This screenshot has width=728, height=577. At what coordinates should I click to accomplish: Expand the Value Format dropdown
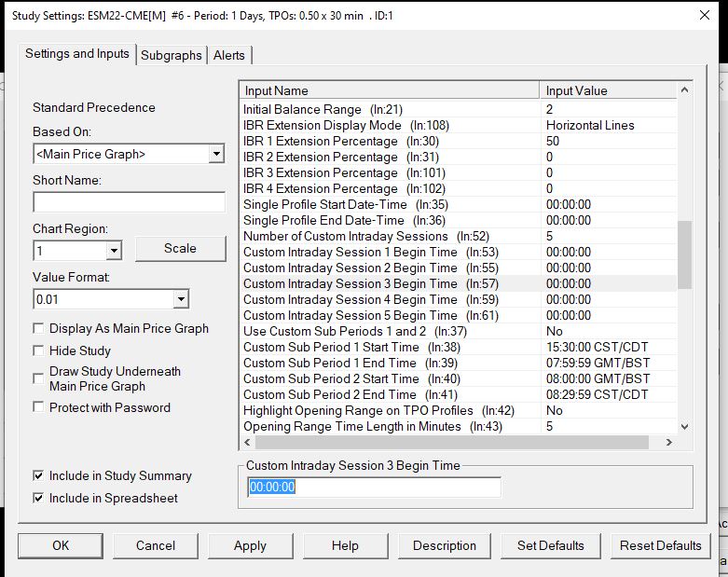click(181, 299)
